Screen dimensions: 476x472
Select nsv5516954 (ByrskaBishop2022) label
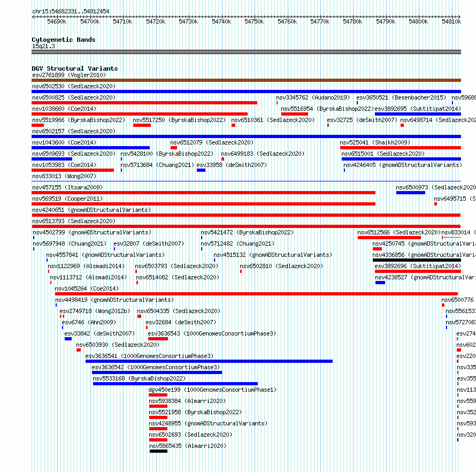pyautogui.click(x=327, y=109)
